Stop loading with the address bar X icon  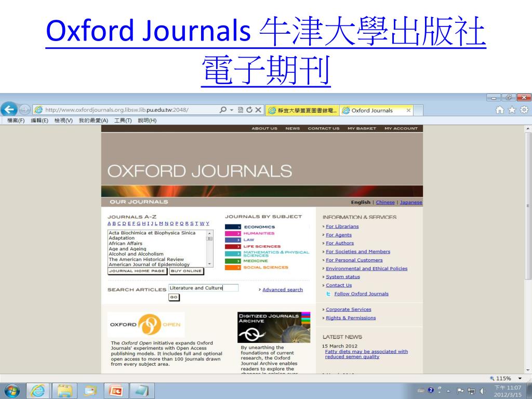pyautogui.click(x=258, y=110)
